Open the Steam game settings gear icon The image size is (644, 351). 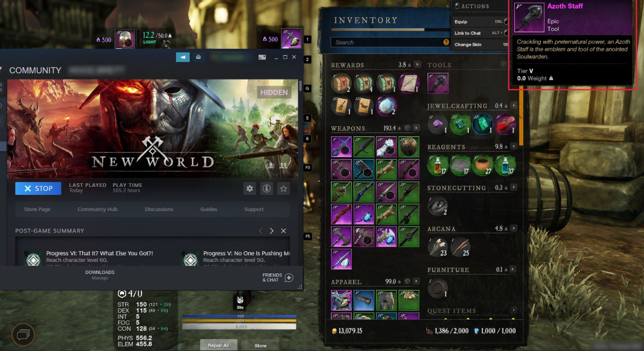coord(249,188)
